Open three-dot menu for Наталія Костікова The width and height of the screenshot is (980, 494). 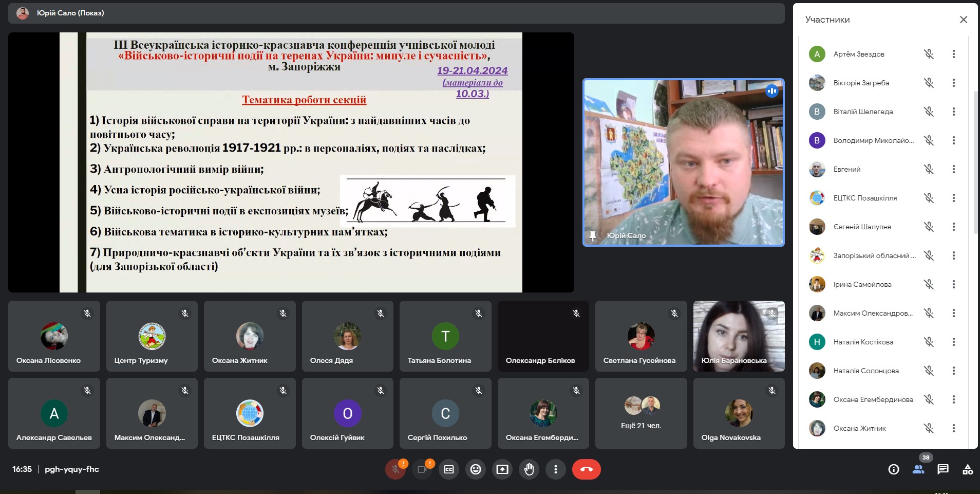click(954, 342)
